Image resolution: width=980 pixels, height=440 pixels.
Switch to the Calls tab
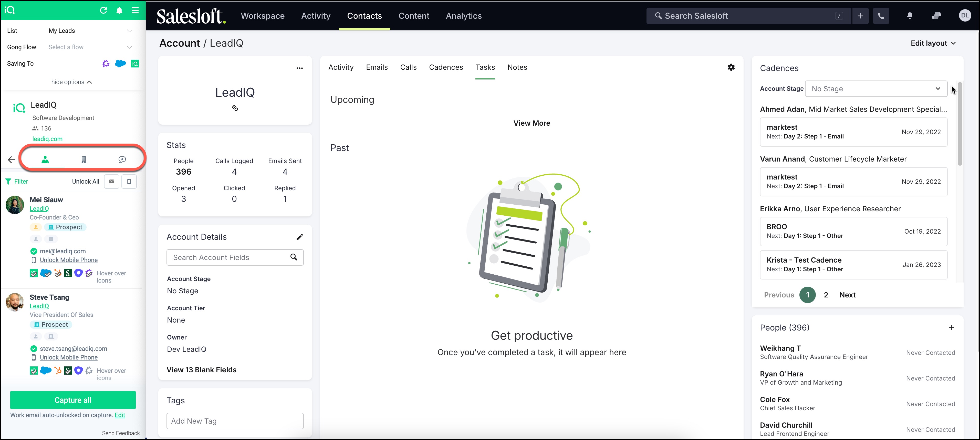(408, 67)
